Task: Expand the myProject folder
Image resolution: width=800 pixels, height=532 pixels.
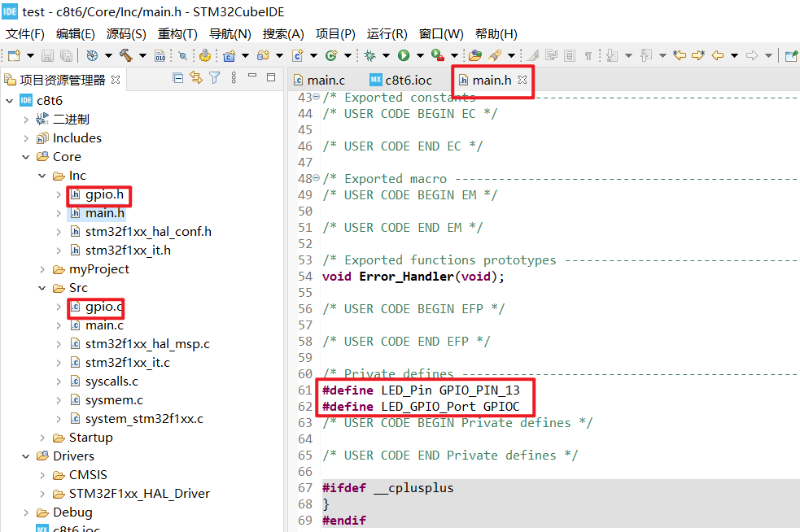Action: [x=42, y=269]
